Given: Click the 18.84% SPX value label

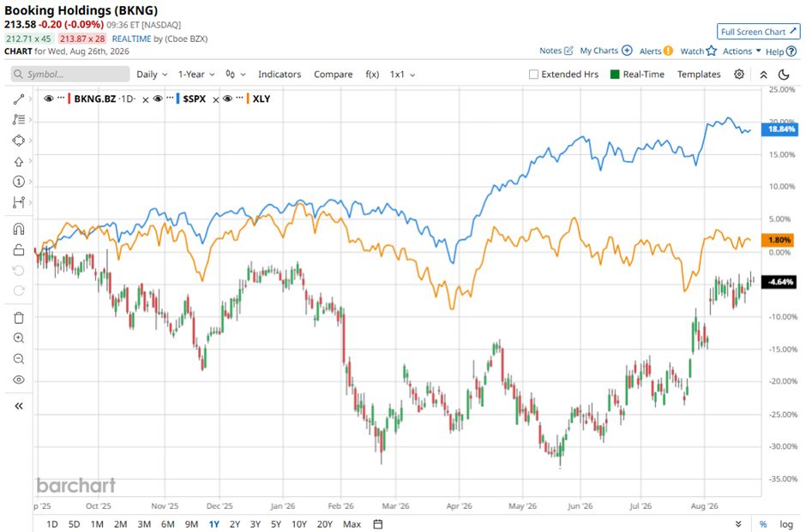Looking at the screenshot, I should pyautogui.click(x=781, y=129).
